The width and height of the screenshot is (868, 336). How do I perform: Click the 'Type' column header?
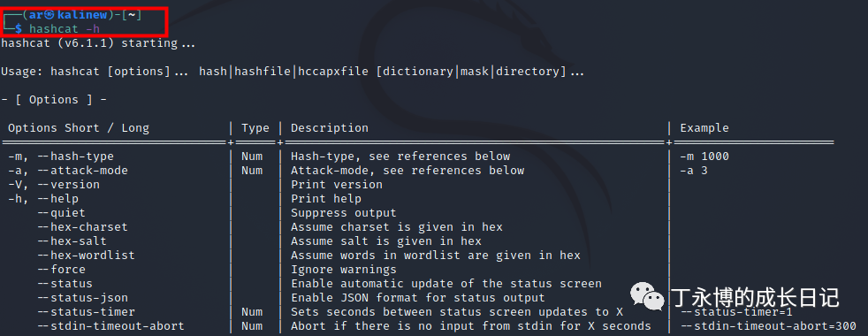coord(255,128)
